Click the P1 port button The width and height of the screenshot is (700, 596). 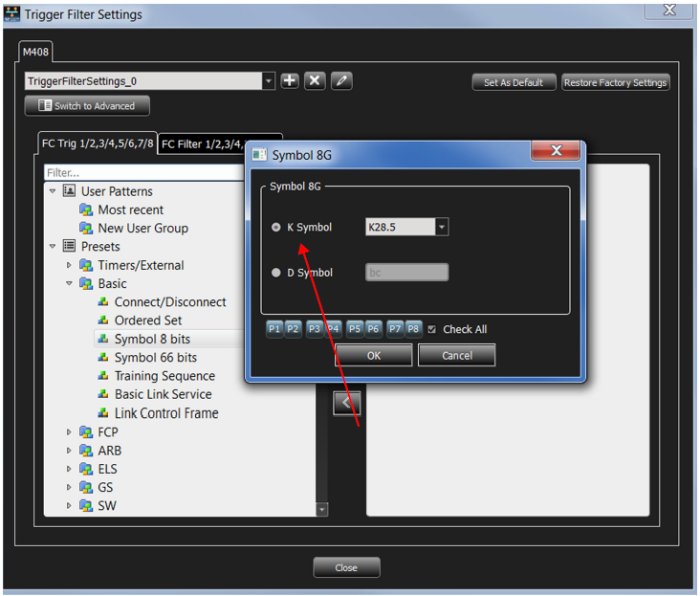[x=274, y=329]
